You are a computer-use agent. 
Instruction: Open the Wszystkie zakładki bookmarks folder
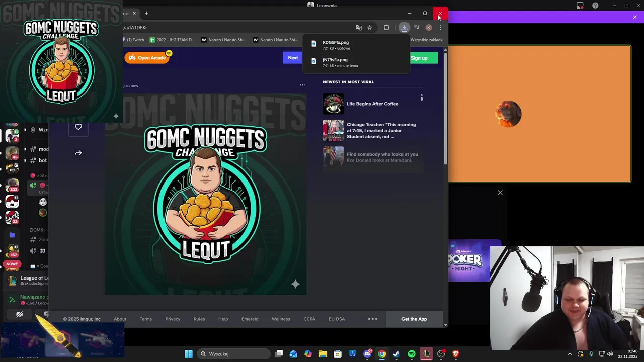(427, 40)
